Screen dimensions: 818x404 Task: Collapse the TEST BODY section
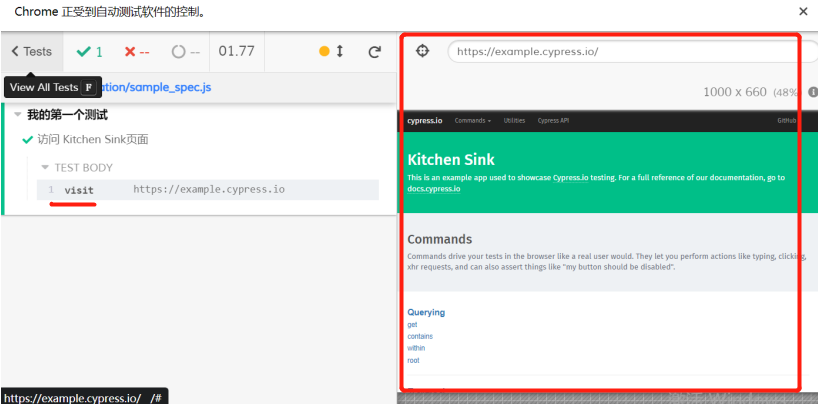coord(77,168)
